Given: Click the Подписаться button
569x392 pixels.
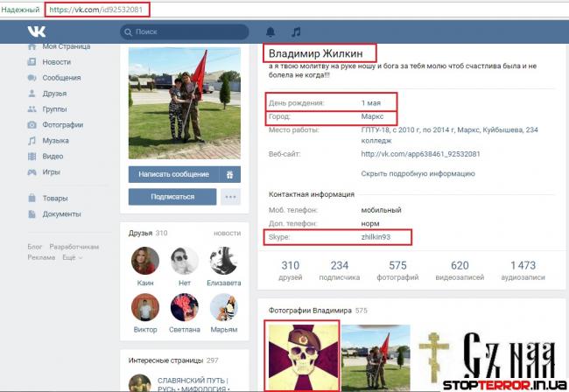Looking at the screenshot, I should click(x=172, y=197).
